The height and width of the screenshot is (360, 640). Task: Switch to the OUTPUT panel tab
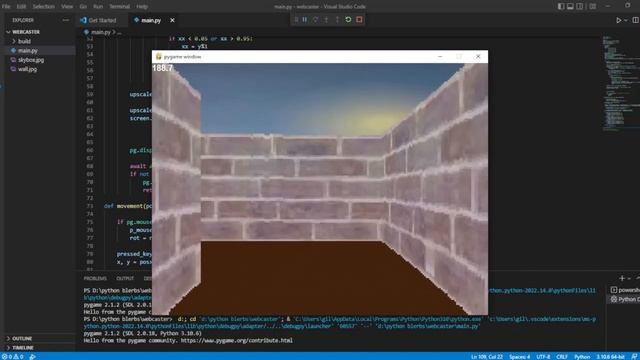click(x=125, y=278)
